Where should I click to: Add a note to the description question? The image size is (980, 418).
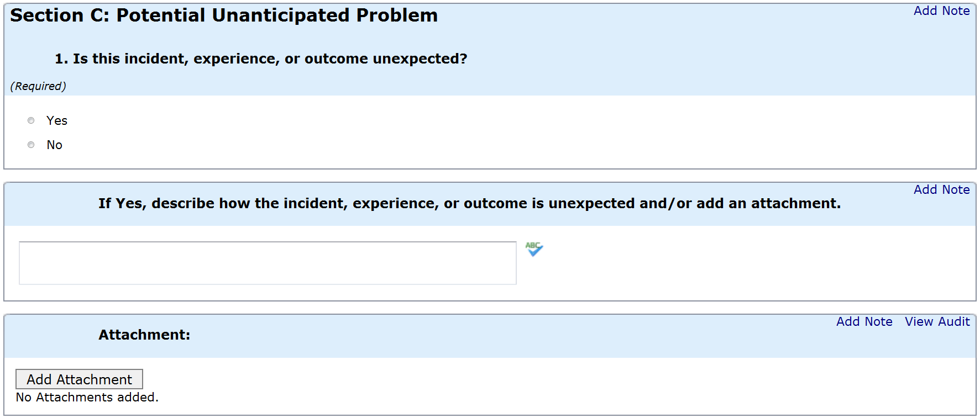tap(941, 190)
